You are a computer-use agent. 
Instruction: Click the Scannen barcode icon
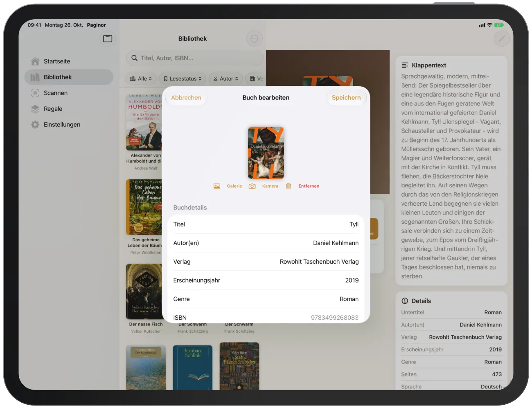(35, 93)
